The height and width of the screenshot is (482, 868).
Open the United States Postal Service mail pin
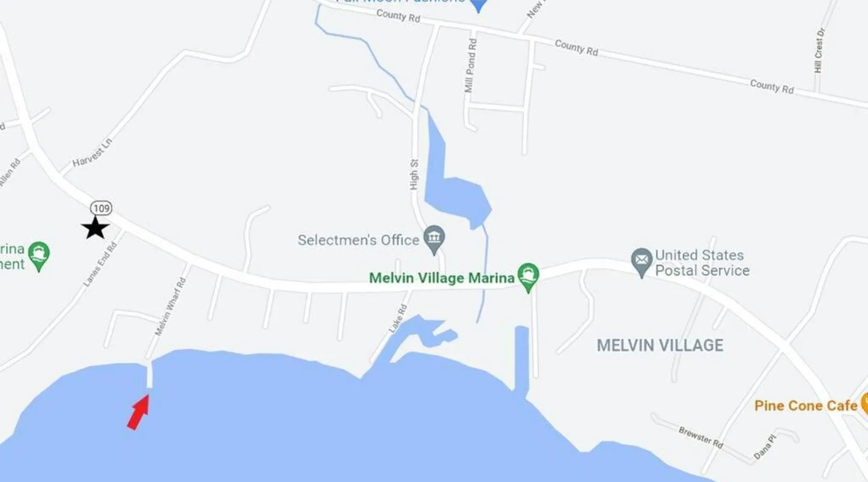click(641, 263)
